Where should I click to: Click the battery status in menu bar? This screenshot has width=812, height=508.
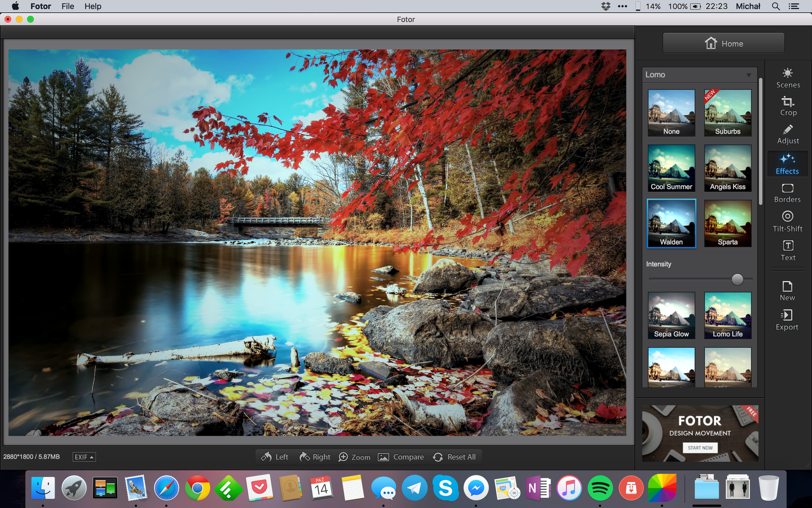pos(684,6)
